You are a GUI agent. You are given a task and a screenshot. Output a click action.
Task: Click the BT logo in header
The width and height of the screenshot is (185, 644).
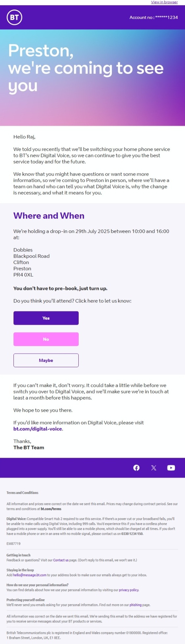pos(14,17)
